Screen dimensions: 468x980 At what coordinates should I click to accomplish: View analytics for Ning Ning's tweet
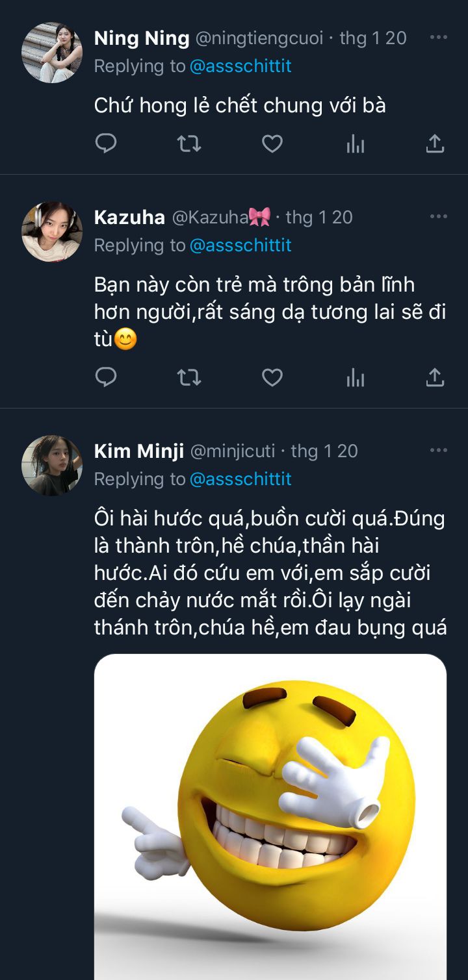point(355,144)
